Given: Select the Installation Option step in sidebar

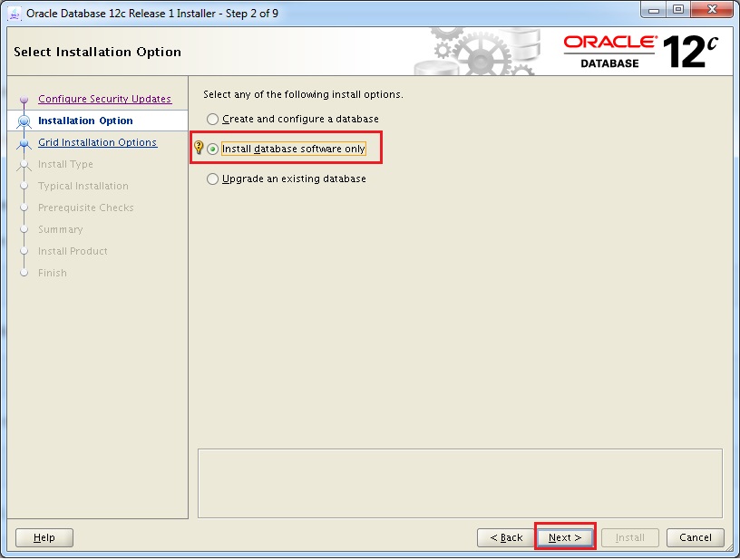Looking at the screenshot, I should pos(85,121).
